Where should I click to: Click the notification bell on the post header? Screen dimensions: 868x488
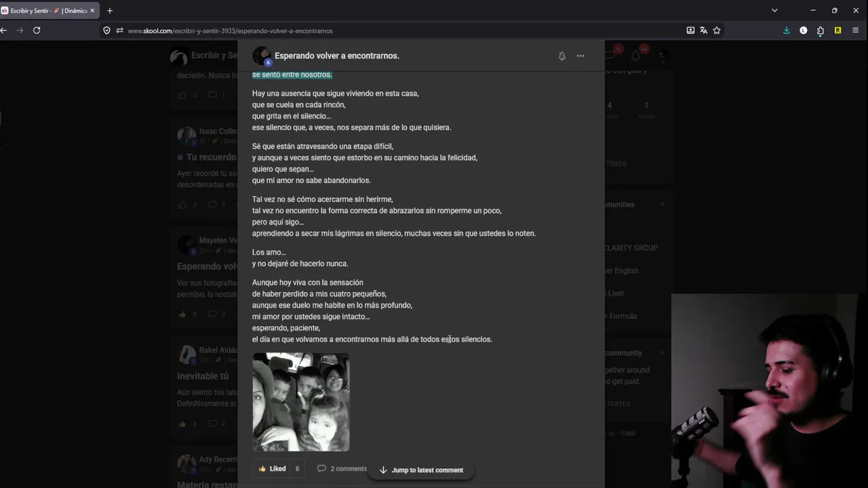point(562,56)
